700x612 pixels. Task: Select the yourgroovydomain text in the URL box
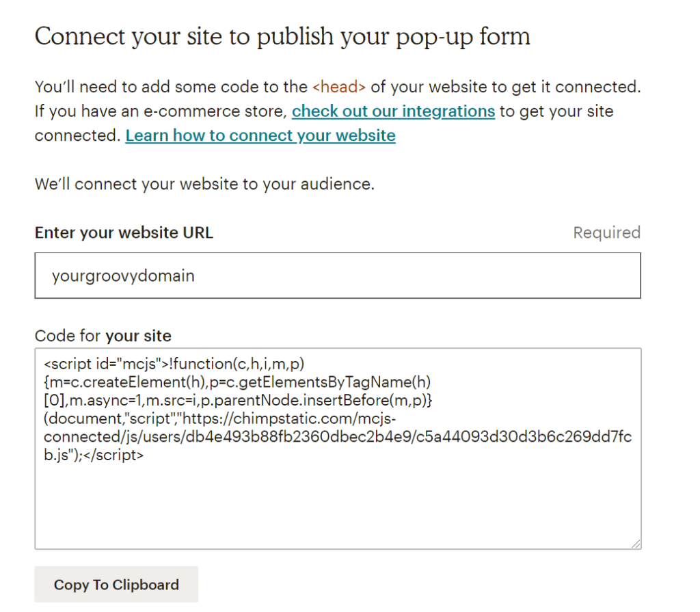(122, 275)
